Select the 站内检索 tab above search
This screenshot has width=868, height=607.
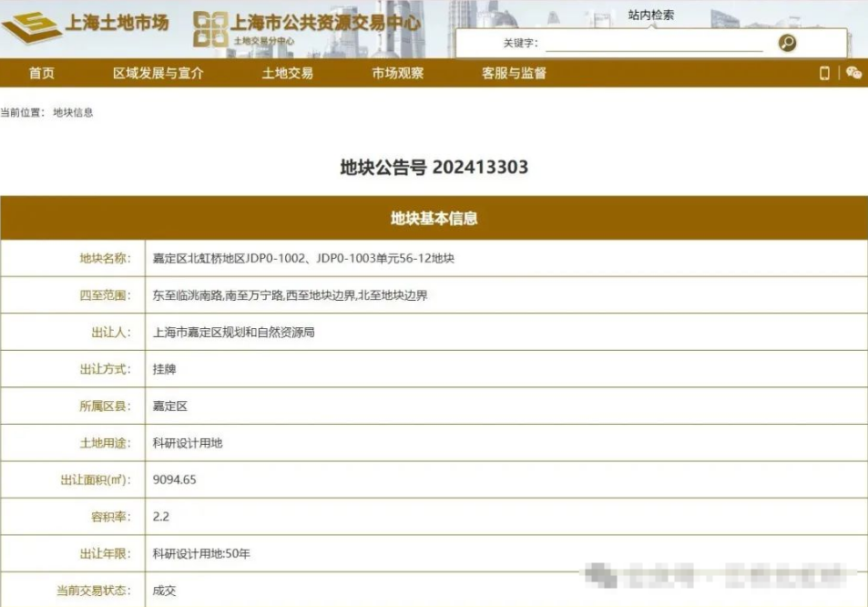[651, 15]
